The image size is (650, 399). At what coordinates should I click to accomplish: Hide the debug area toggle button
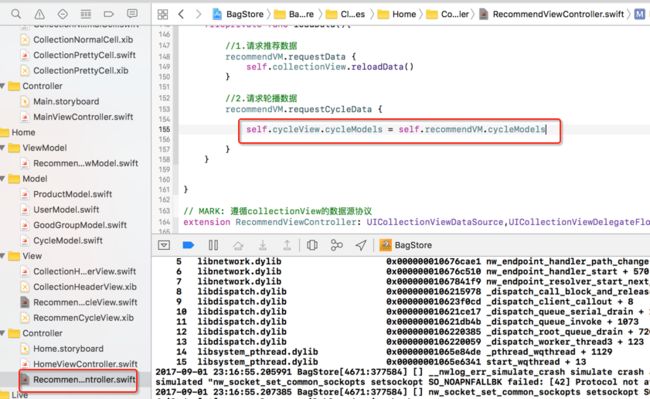coord(164,245)
